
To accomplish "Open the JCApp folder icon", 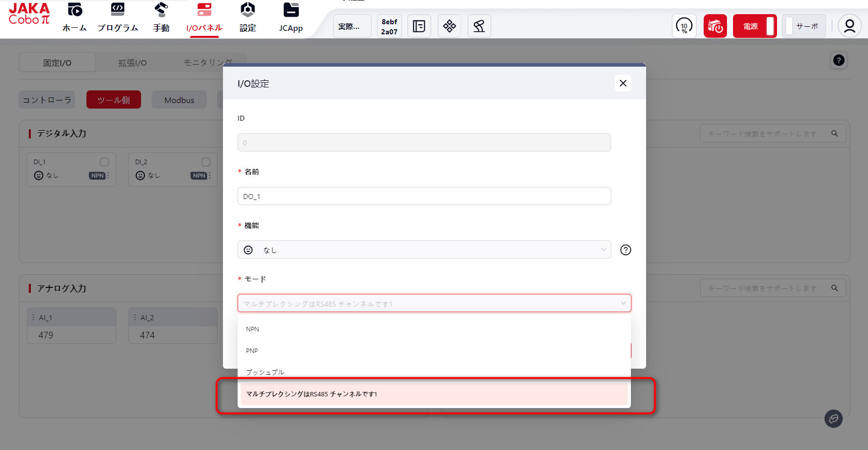I will 291,10.
